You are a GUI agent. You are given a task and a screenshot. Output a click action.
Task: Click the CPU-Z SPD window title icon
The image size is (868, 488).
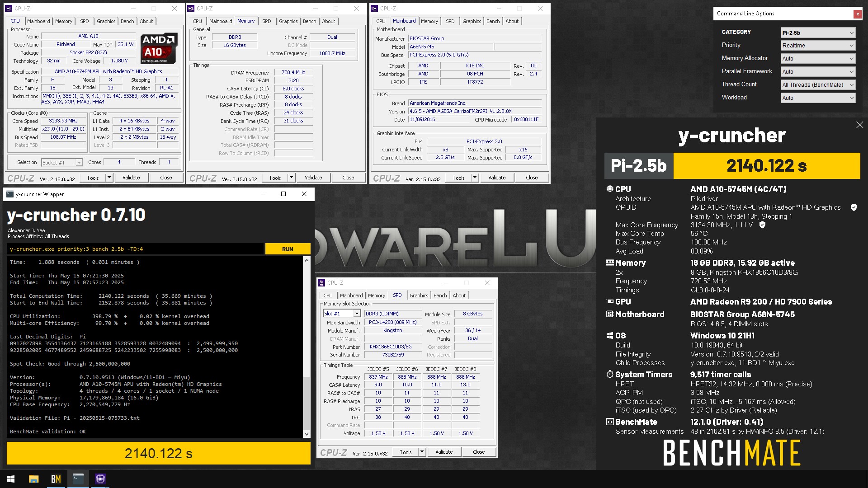[321, 283]
